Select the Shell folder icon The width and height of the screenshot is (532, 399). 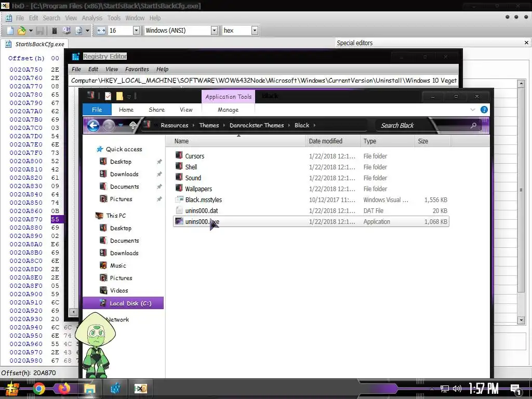coord(179,167)
